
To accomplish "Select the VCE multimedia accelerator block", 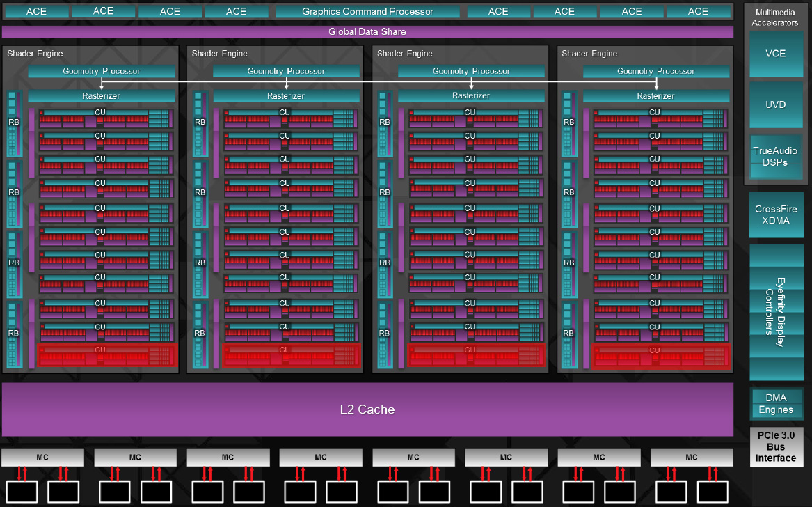I will coord(775,54).
